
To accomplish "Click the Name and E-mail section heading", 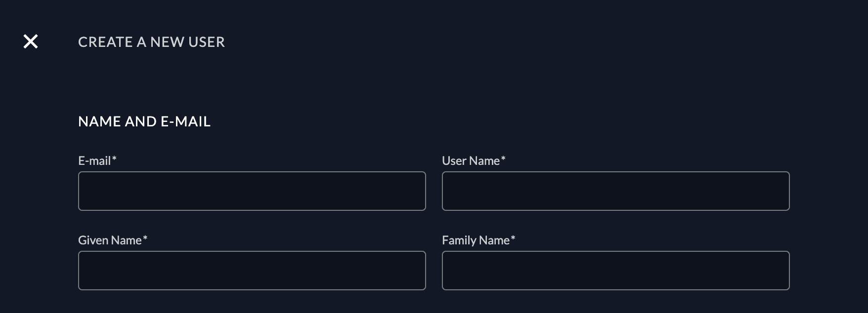I will [144, 121].
